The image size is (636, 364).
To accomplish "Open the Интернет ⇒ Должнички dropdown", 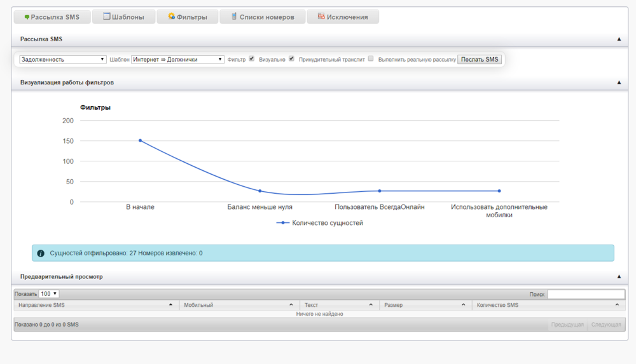I will [x=177, y=59].
